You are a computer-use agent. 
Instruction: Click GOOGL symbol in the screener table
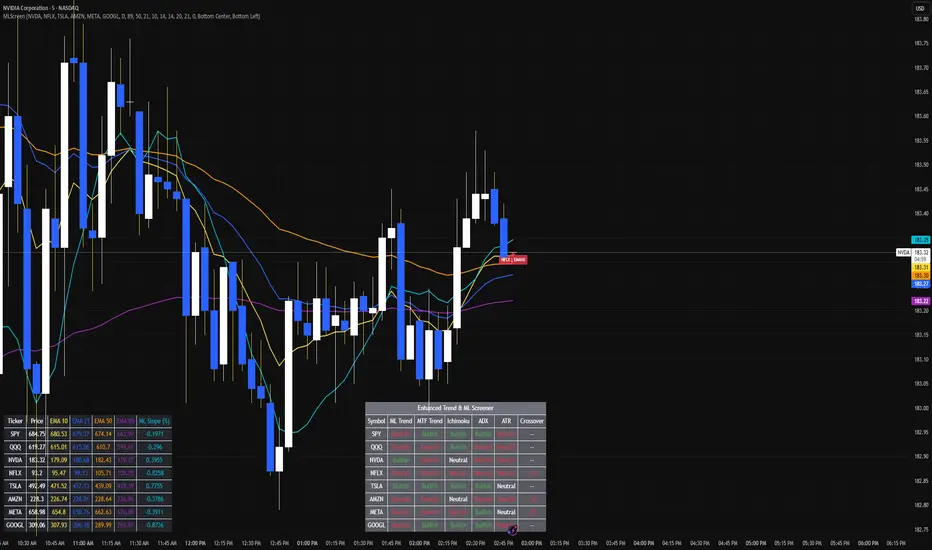point(376,526)
